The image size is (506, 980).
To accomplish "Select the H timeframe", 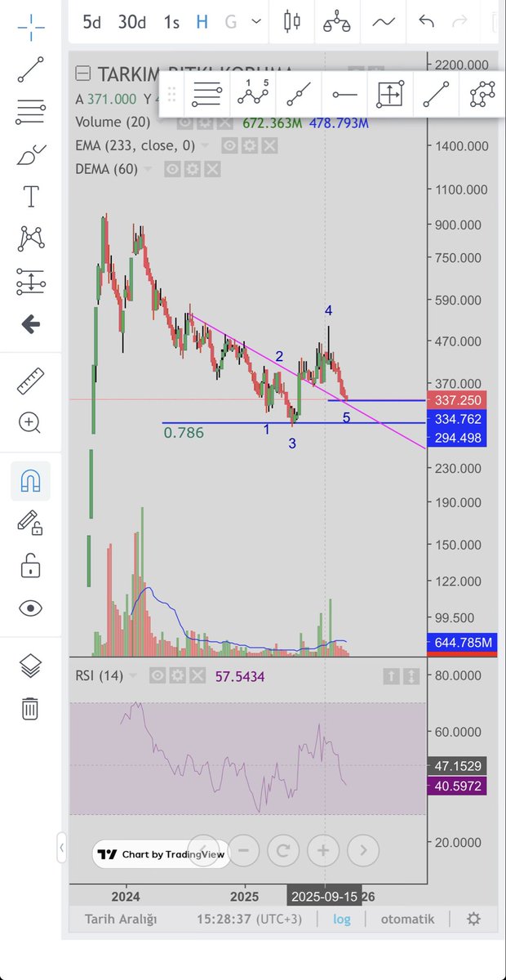I will click(x=202, y=22).
